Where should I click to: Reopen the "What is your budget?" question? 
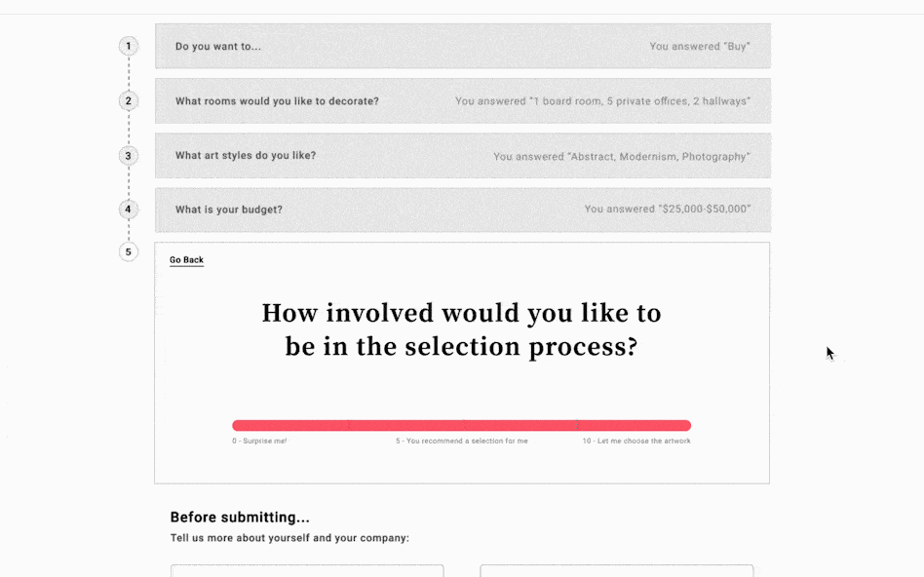[x=463, y=210]
